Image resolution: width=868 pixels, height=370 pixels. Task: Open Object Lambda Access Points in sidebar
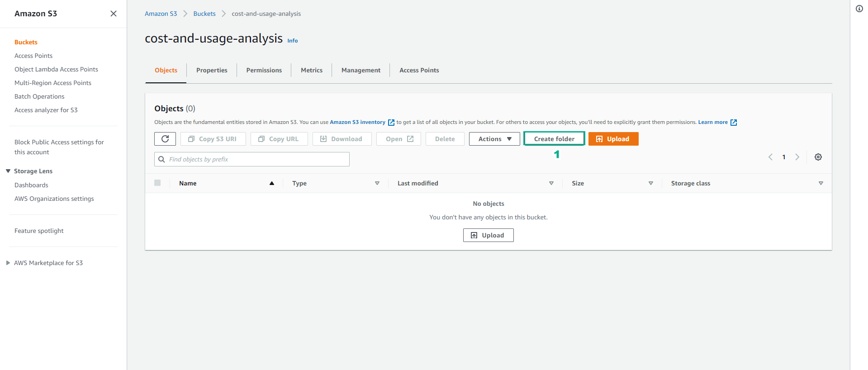[x=56, y=69]
